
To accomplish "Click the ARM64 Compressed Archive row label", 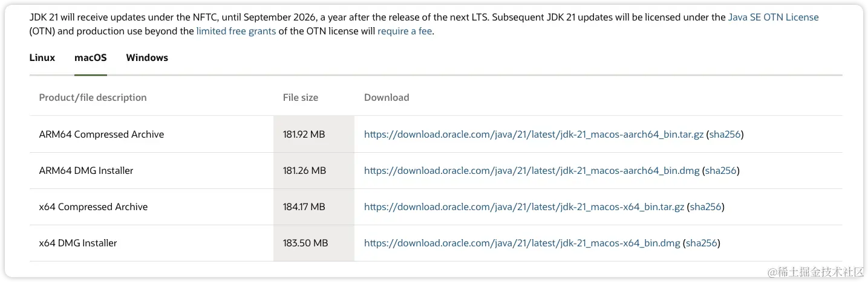I will [101, 135].
